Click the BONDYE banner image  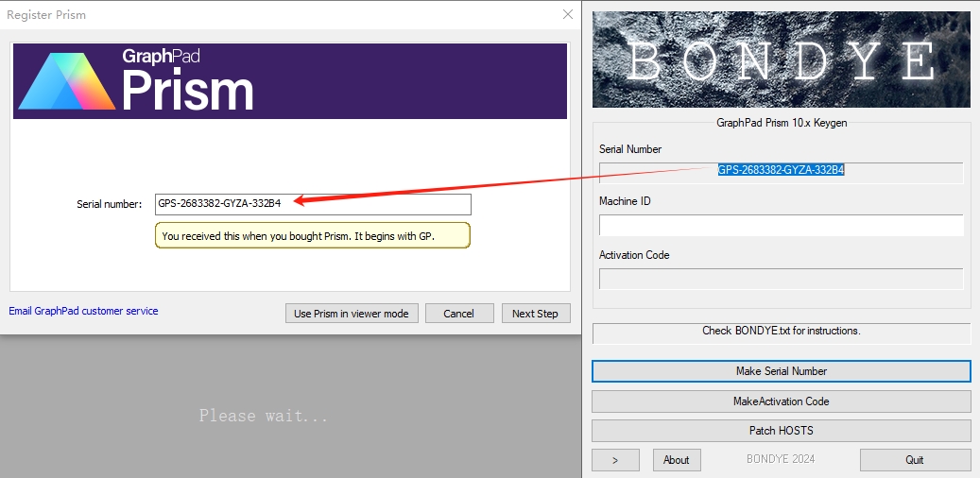point(781,60)
